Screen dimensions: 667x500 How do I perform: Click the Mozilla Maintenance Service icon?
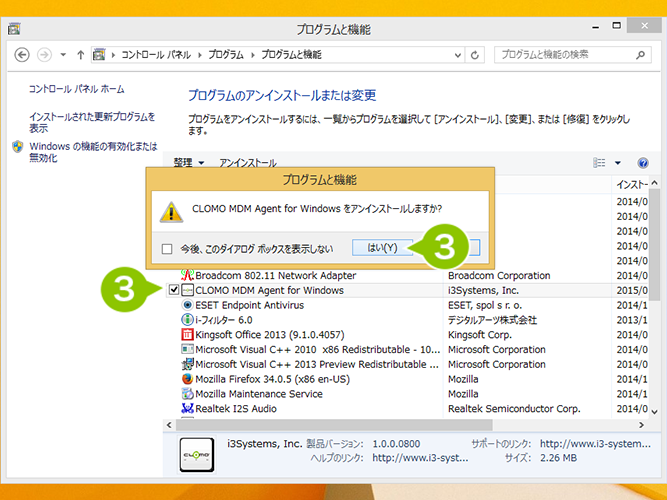click(x=187, y=394)
